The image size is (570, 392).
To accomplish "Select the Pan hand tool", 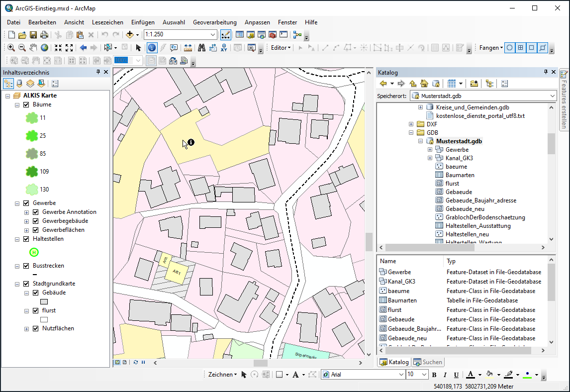I will (33, 48).
